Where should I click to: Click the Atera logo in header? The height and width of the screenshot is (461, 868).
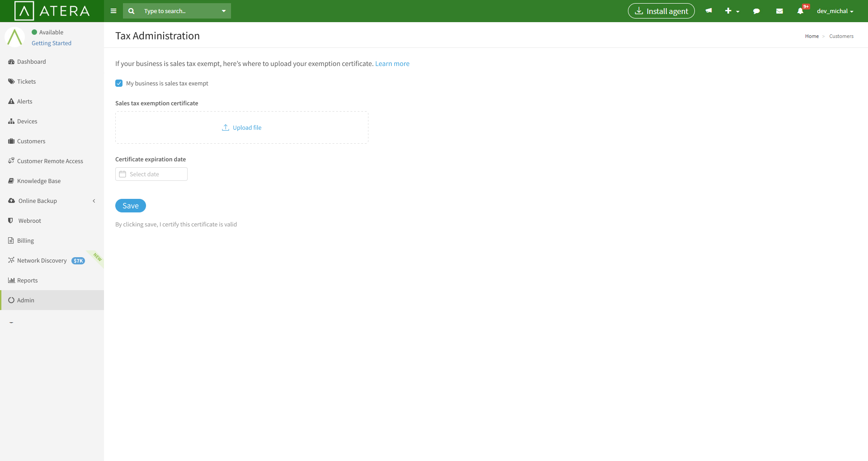click(52, 11)
